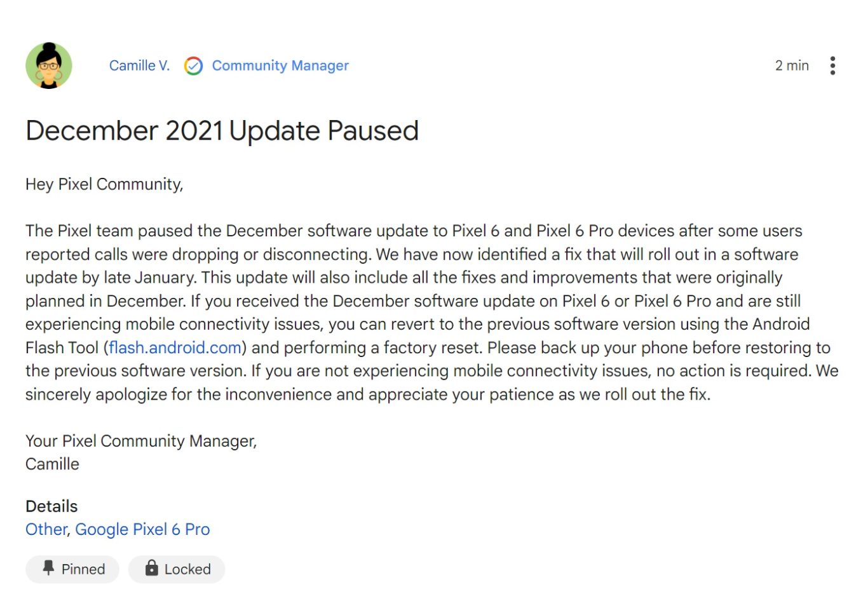The height and width of the screenshot is (594, 868).
Task: Click the Hey Pixel Community greeting
Action: click(104, 184)
